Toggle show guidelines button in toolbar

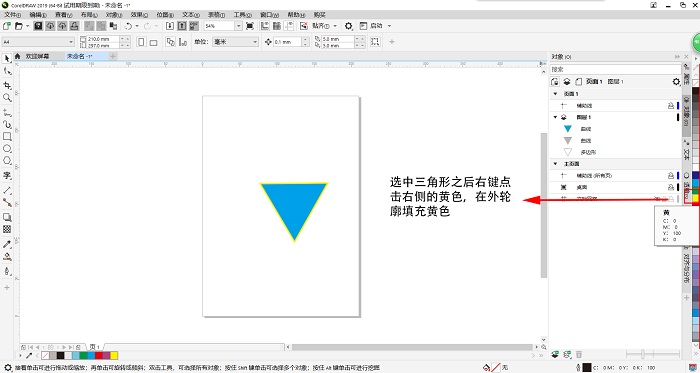(289, 26)
